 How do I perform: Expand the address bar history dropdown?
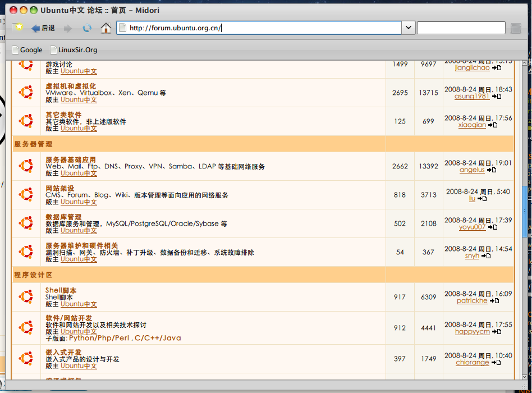tap(408, 28)
